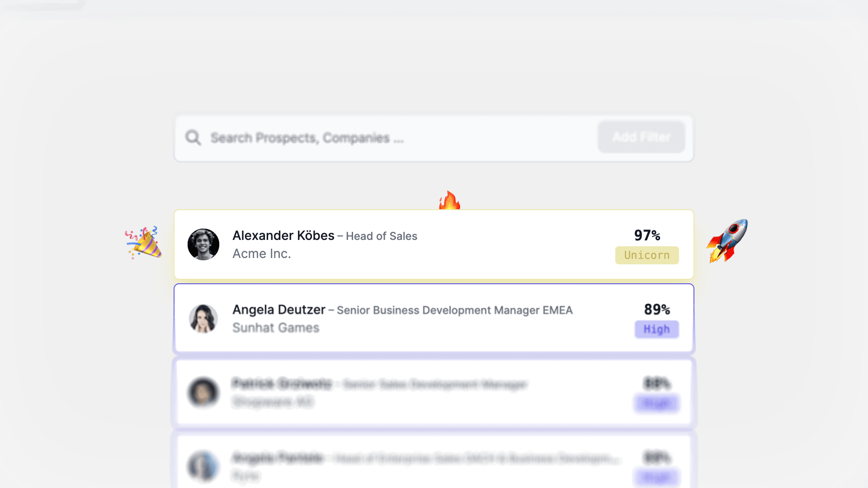Screen dimensions: 868x488
Task: Click the Acme Inc. company name
Action: click(262, 254)
